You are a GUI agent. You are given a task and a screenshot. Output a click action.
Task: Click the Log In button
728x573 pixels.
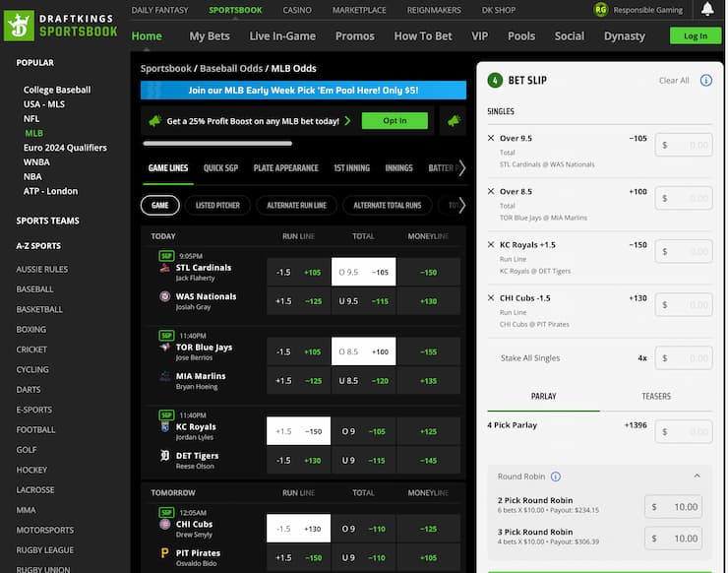pos(696,35)
